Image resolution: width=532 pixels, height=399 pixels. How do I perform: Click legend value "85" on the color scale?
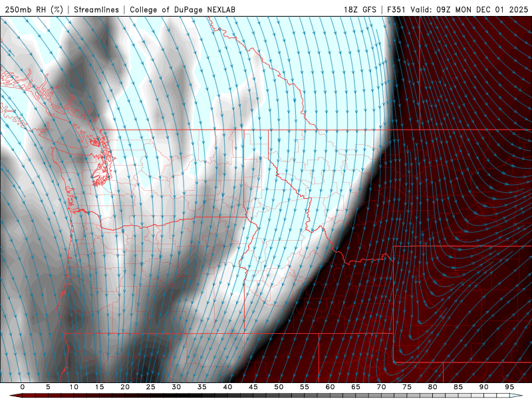tap(458, 387)
